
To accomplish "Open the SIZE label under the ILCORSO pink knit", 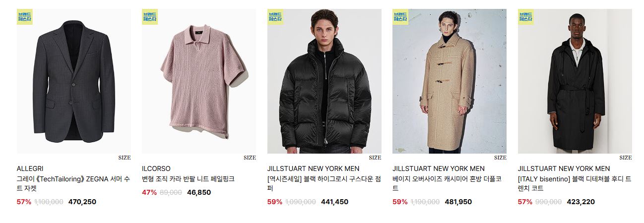I will tap(250, 158).
